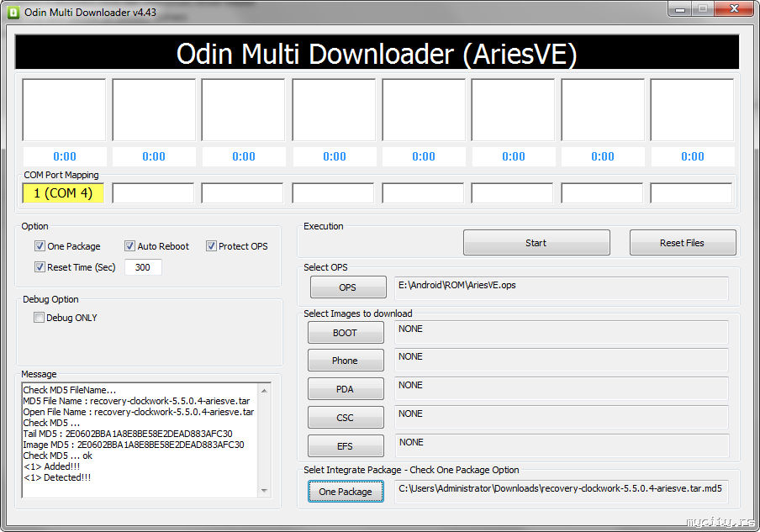Click the message log scroll up arrow

(x=264, y=391)
